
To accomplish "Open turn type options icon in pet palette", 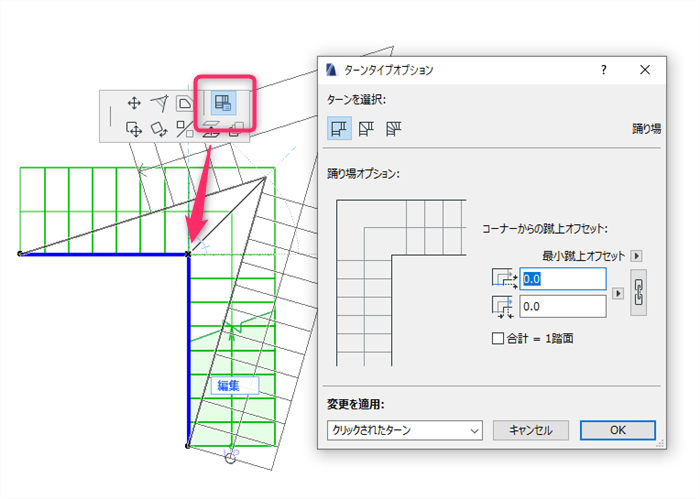I will pos(223,103).
